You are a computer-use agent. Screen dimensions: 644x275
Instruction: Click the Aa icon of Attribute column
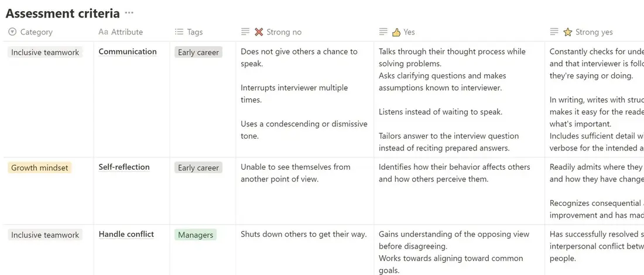click(103, 32)
